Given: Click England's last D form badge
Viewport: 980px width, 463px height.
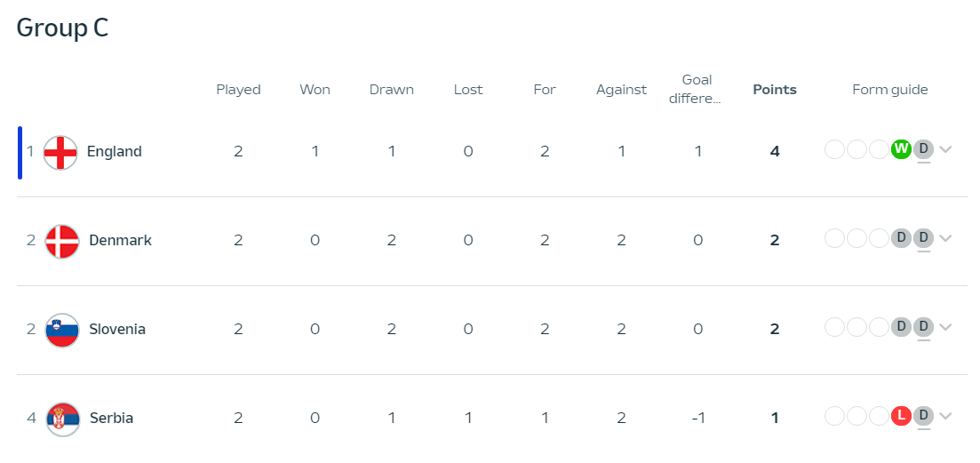Looking at the screenshot, I should point(923,149).
